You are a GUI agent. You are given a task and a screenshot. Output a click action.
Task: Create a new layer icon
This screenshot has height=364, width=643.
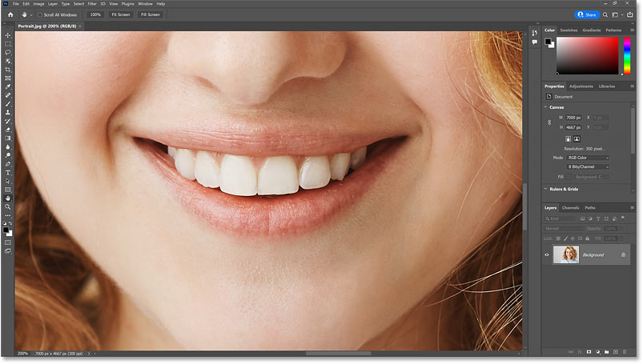click(x=616, y=352)
